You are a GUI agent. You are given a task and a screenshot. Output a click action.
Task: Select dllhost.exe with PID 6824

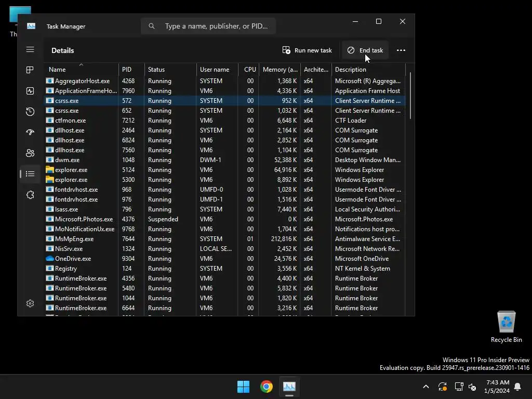(225, 140)
